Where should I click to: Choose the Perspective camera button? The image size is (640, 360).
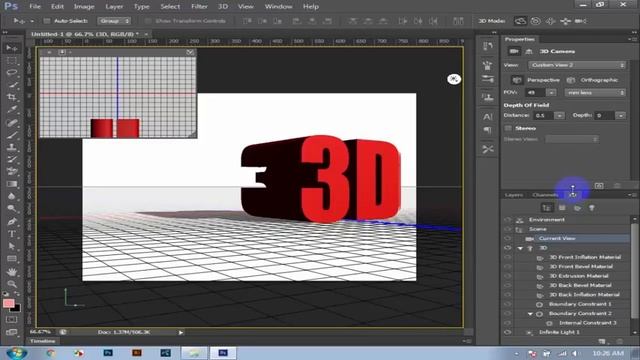[517, 80]
